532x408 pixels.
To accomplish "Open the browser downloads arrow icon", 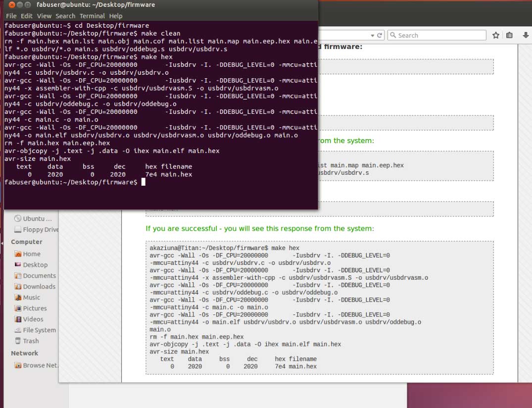I will pyautogui.click(x=526, y=35).
